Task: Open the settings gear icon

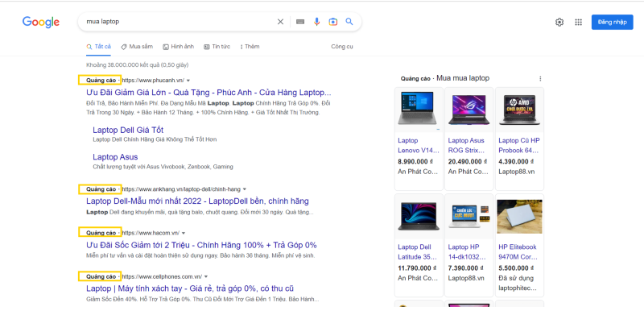Action: coord(559,23)
